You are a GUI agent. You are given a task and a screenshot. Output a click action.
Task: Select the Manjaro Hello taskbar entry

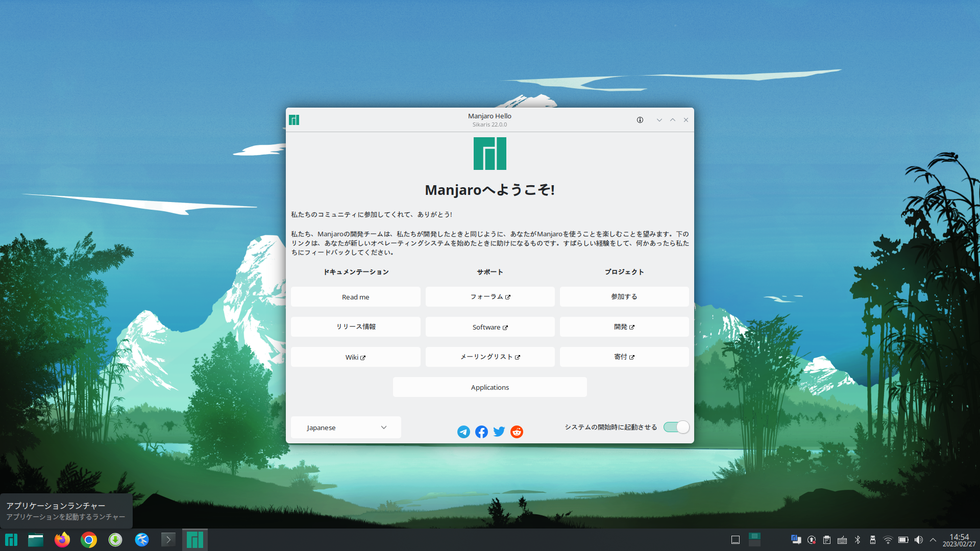[x=194, y=539]
